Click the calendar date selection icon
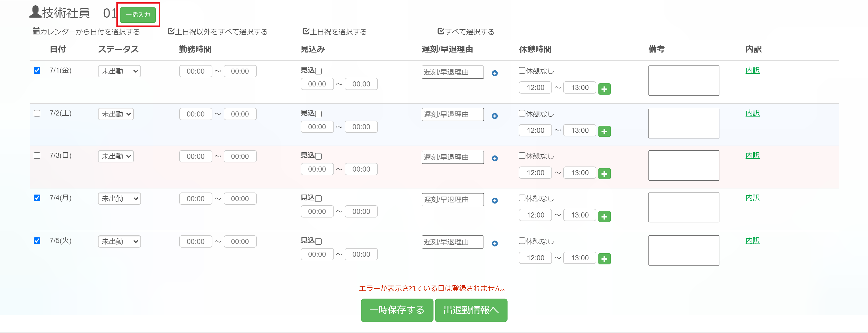The height and width of the screenshot is (333, 868). [x=36, y=31]
